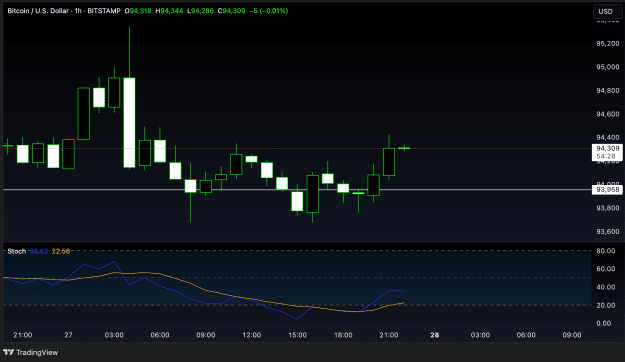Click the 12:00 time axis label
The width and height of the screenshot is (625, 362).
[x=252, y=335]
